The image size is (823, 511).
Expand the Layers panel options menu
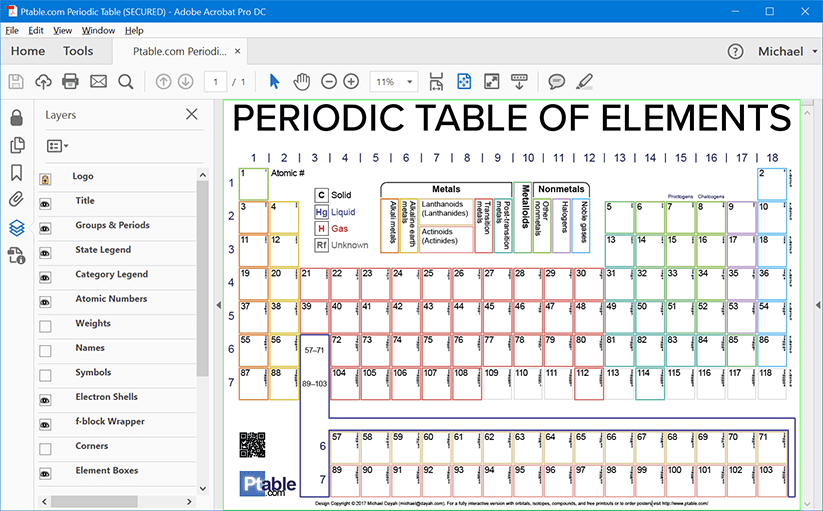coord(57,146)
